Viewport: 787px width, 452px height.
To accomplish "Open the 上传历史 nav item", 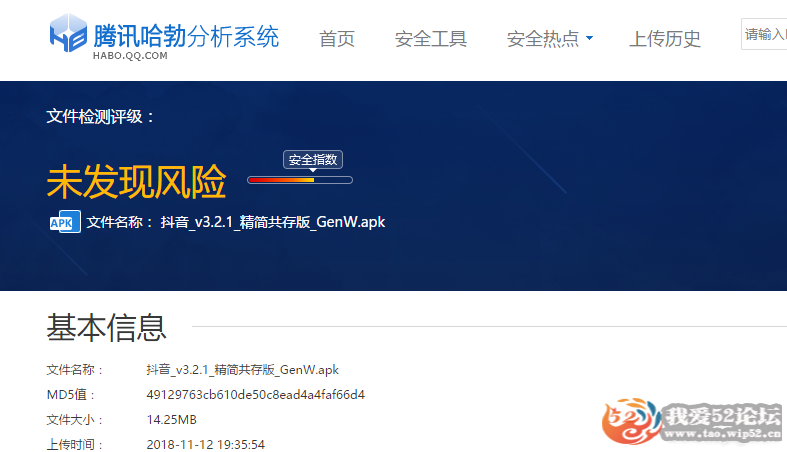I will pos(665,39).
